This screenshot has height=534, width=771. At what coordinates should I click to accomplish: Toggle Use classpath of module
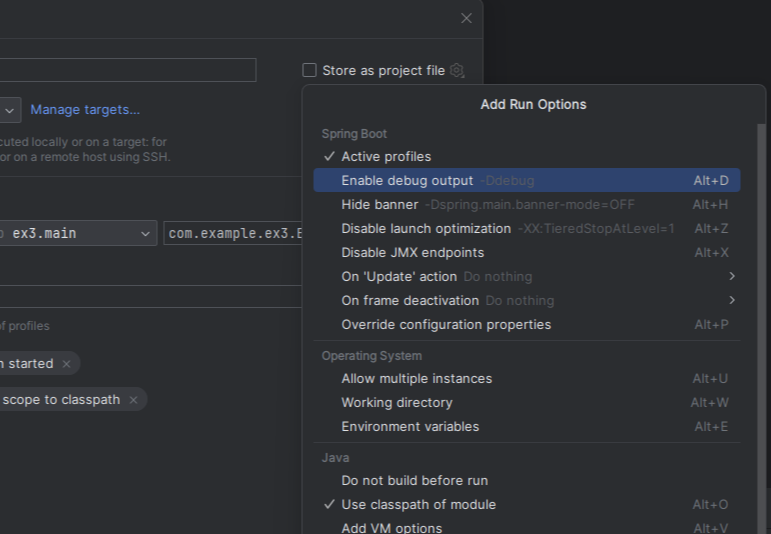[x=527, y=504]
